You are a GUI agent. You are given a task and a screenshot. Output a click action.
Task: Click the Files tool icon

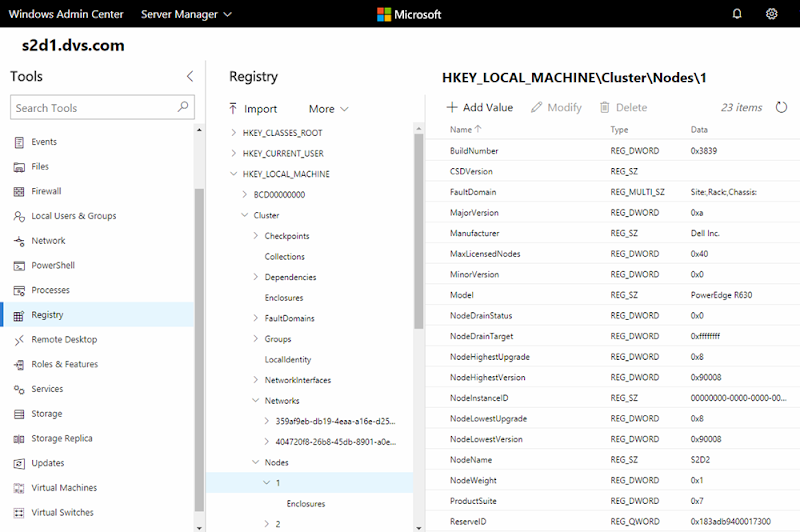19,167
